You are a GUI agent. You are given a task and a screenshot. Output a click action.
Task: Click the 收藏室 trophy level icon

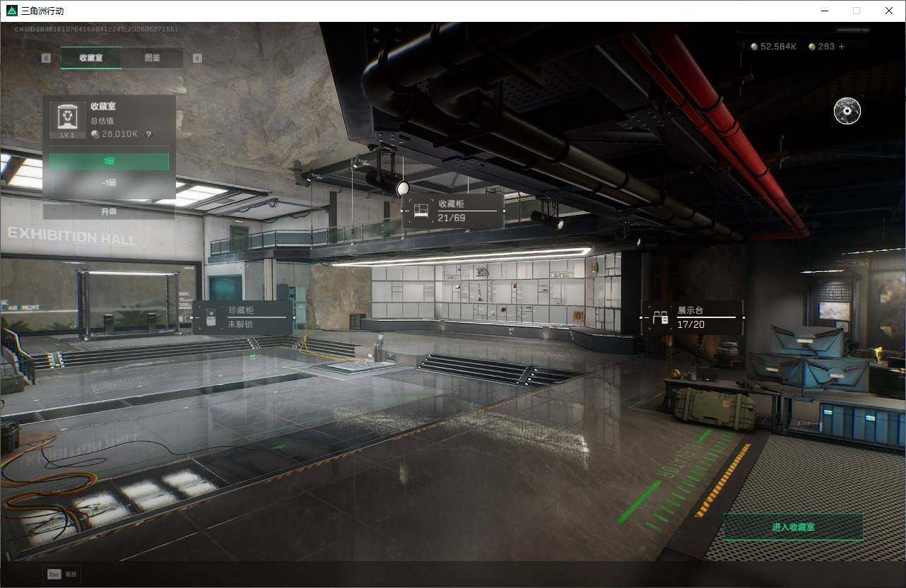67,119
